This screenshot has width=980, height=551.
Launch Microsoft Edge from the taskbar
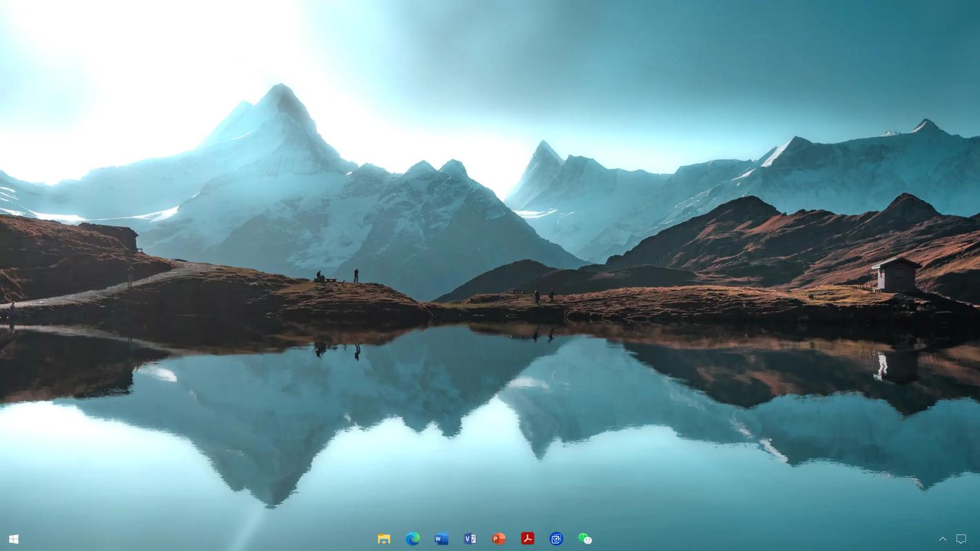tap(413, 539)
